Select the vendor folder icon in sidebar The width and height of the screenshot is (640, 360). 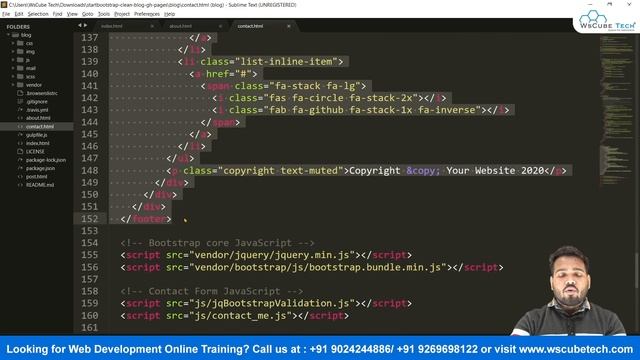click(20, 85)
